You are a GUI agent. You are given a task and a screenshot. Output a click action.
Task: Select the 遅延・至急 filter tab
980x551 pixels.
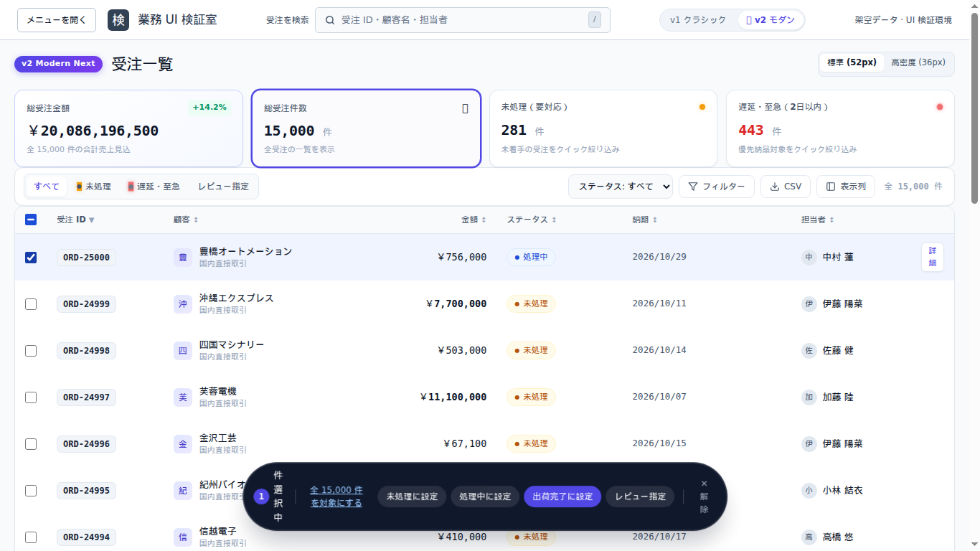pyautogui.click(x=154, y=187)
